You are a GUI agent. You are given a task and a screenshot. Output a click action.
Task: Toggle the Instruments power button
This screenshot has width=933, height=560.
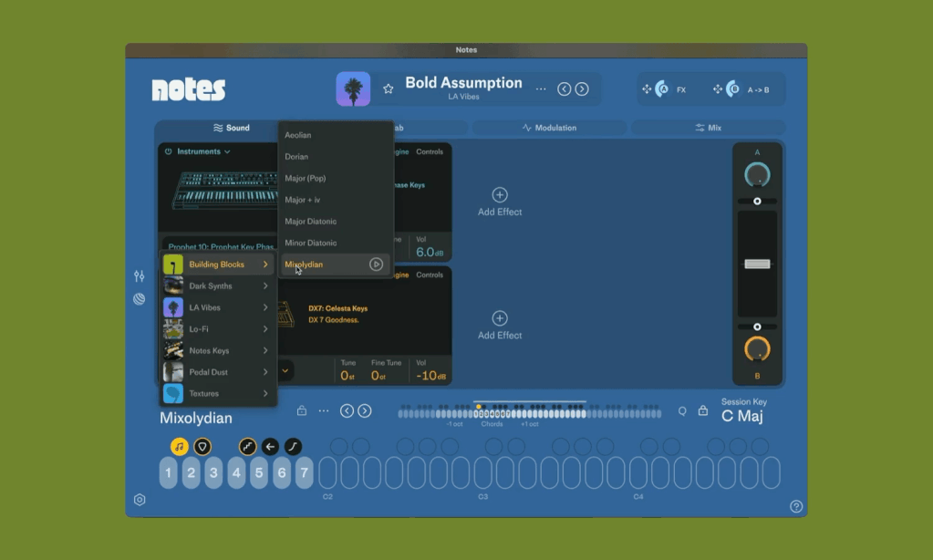(169, 152)
